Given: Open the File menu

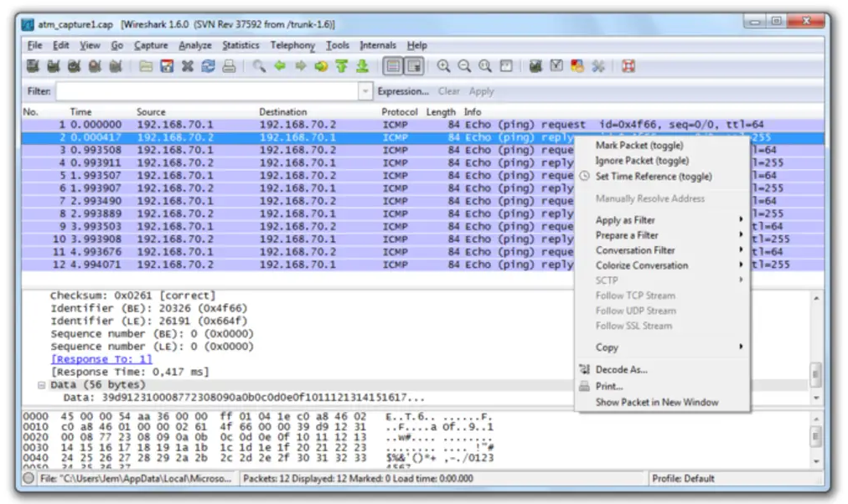Looking at the screenshot, I should [x=34, y=45].
